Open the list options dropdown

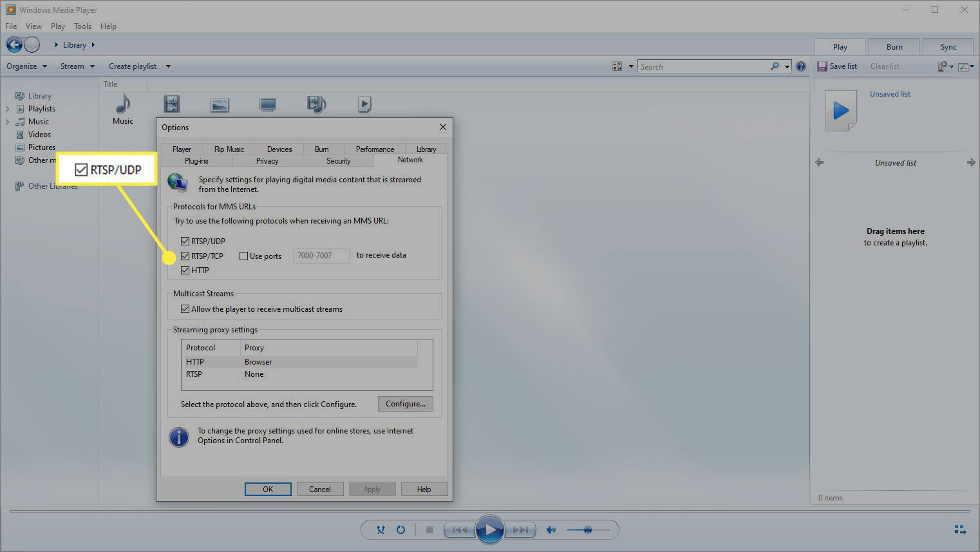point(966,66)
